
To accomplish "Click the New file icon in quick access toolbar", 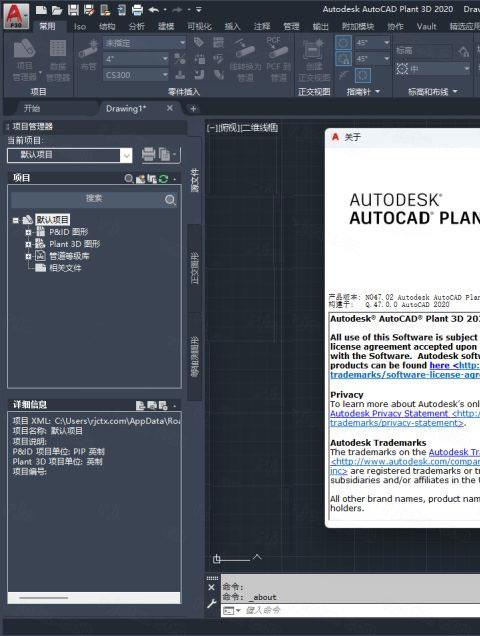I will (41, 10).
